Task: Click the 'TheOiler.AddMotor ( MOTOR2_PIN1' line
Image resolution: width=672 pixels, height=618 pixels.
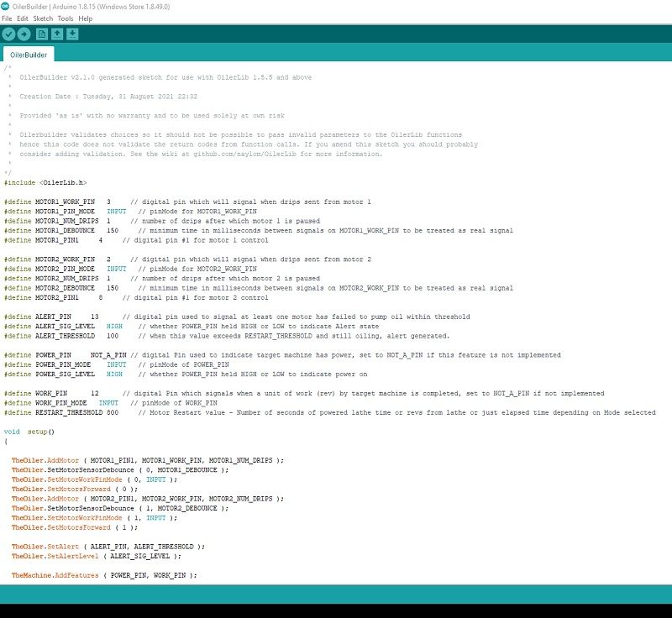Action: click(148, 499)
